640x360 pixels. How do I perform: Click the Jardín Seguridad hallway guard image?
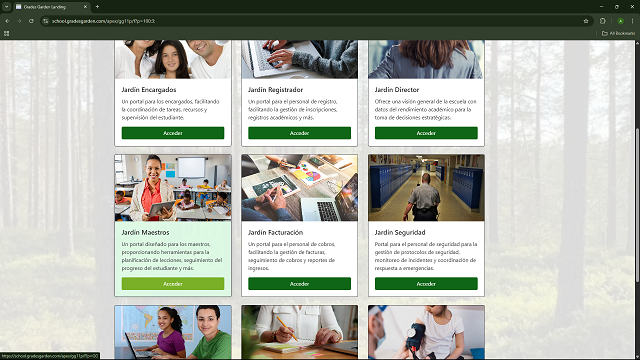point(426,188)
